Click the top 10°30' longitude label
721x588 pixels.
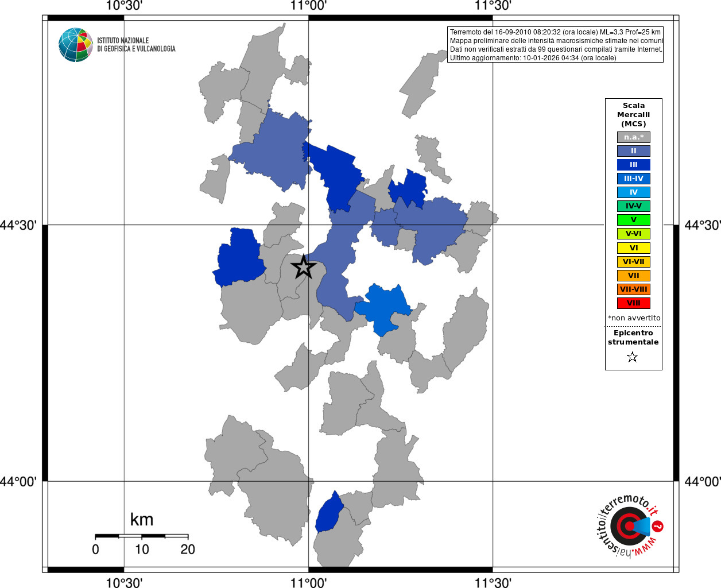[x=124, y=6]
